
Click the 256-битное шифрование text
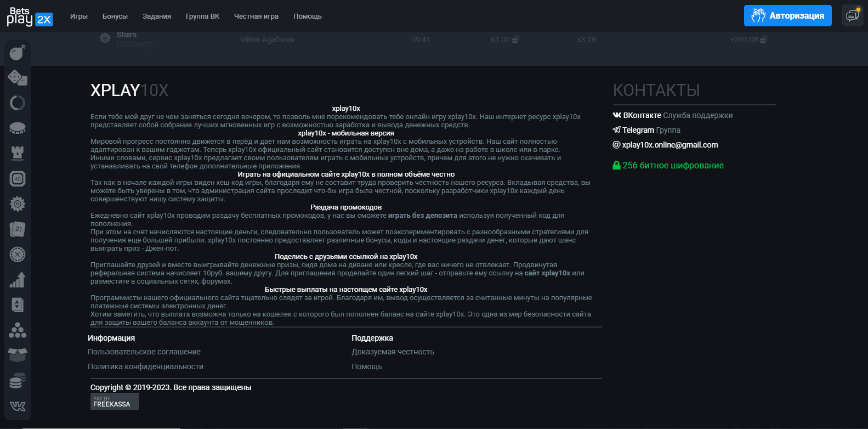[673, 165]
